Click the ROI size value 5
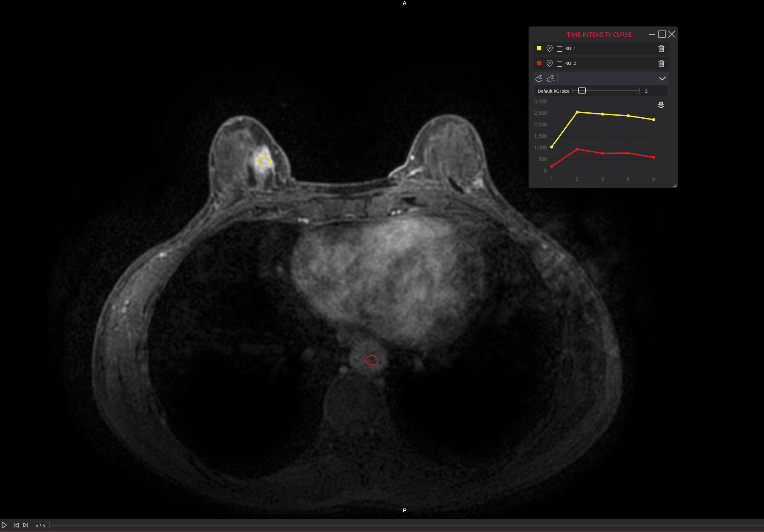Screen dimensions: 764x532 tap(646, 91)
